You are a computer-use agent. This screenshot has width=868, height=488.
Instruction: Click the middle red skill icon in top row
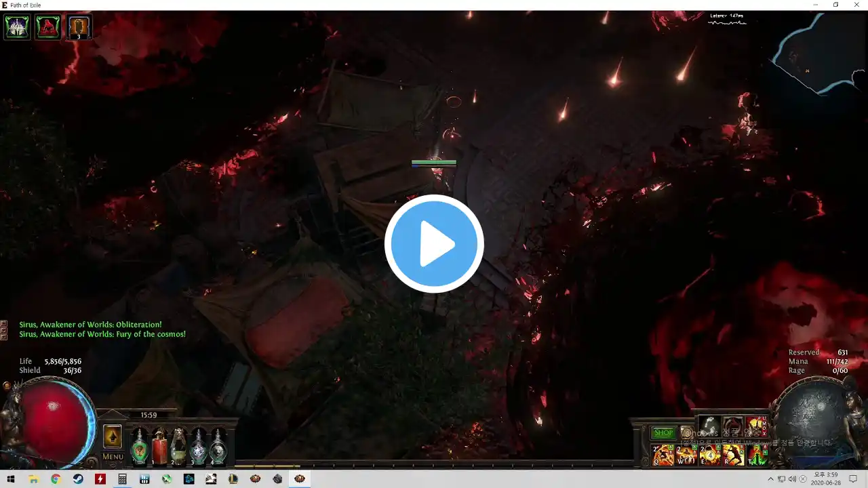click(x=733, y=427)
